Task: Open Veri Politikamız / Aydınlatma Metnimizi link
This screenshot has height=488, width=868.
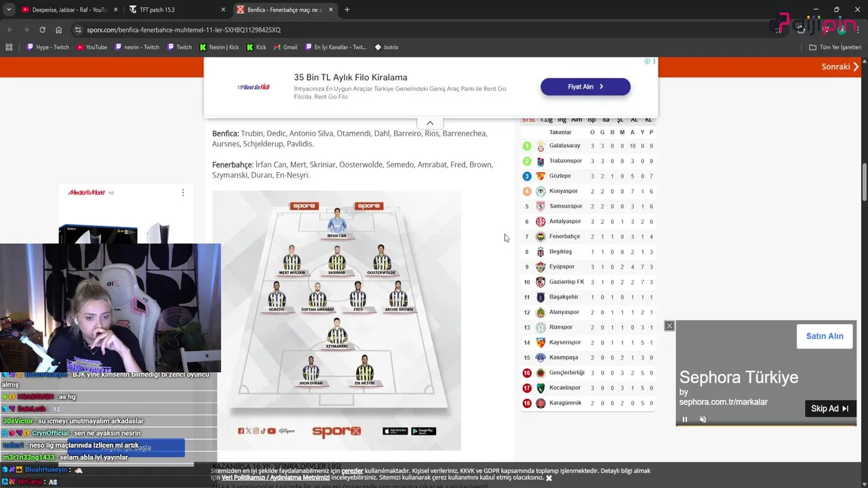Action: tap(275, 478)
